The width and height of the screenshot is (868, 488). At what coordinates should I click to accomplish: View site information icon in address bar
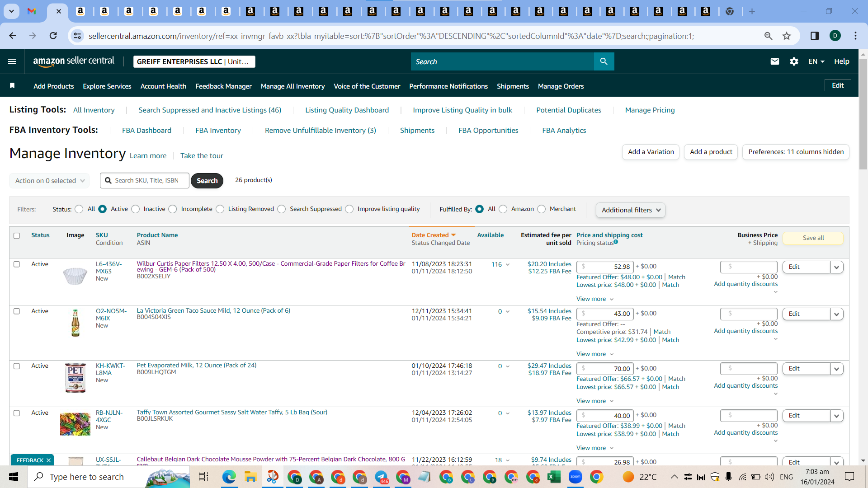[78, 36]
